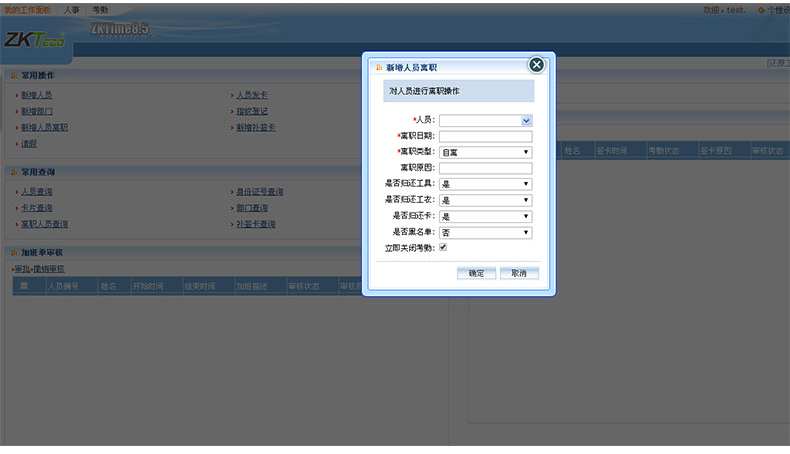The image size is (790, 454).
Task: Click the 常用操作 panel header icon
Action: 14,75
